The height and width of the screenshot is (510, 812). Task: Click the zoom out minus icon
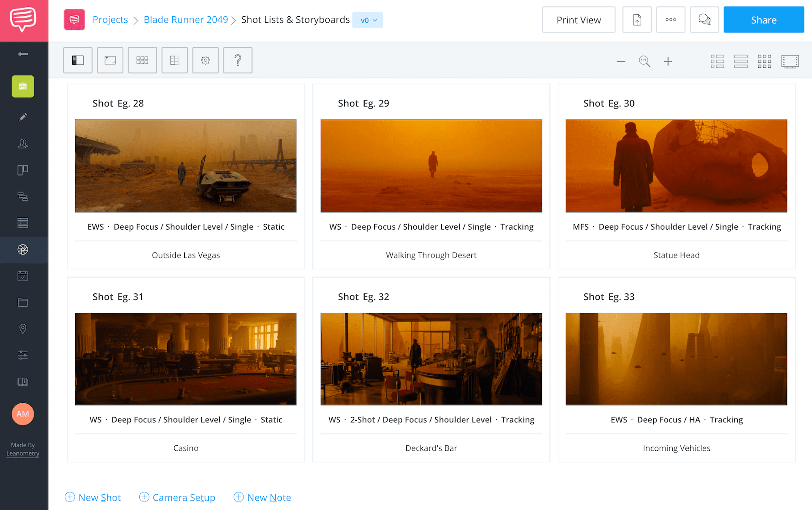pyautogui.click(x=621, y=61)
